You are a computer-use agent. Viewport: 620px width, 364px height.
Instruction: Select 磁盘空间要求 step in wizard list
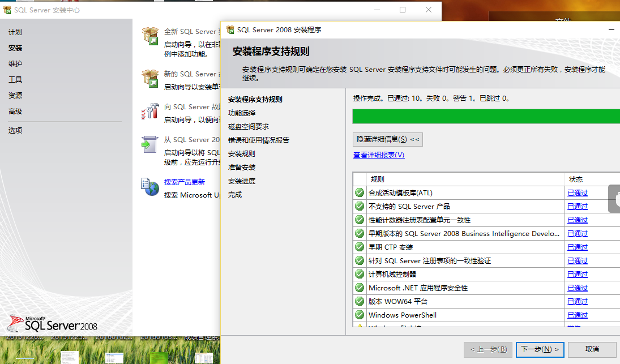(x=249, y=126)
